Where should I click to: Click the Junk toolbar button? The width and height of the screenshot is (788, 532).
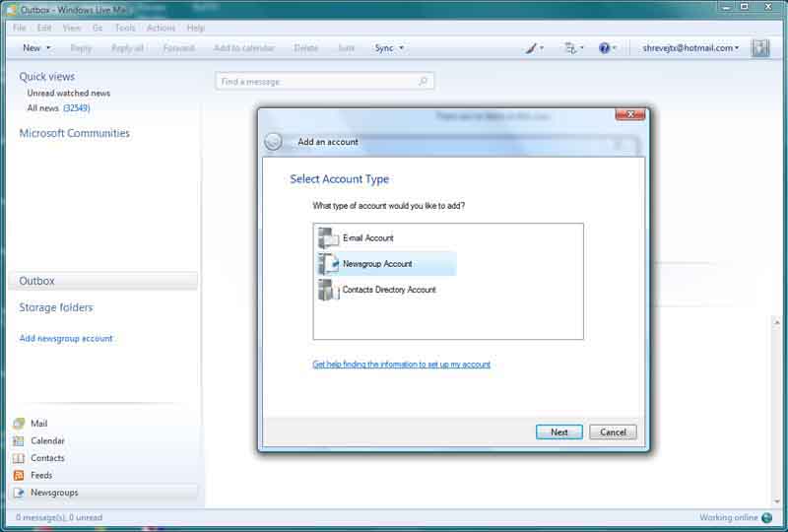347,48
